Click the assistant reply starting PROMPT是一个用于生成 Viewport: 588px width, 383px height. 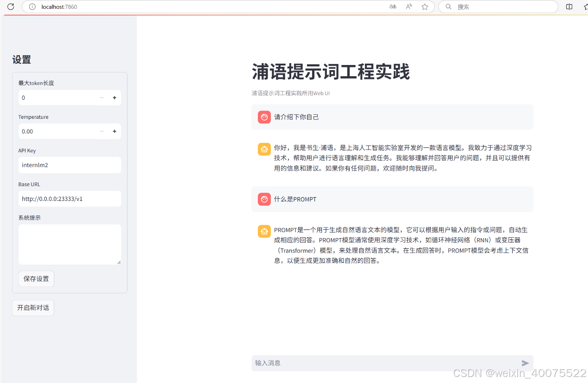pyautogui.click(x=401, y=245)
